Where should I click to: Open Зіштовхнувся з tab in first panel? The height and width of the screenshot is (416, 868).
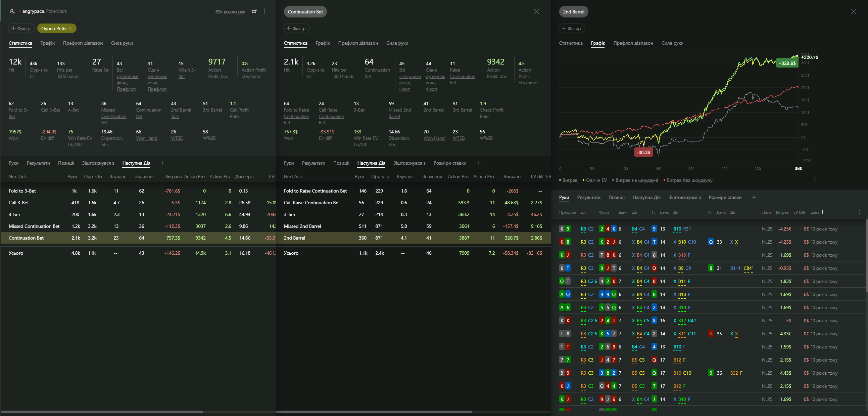pos(98,163)
